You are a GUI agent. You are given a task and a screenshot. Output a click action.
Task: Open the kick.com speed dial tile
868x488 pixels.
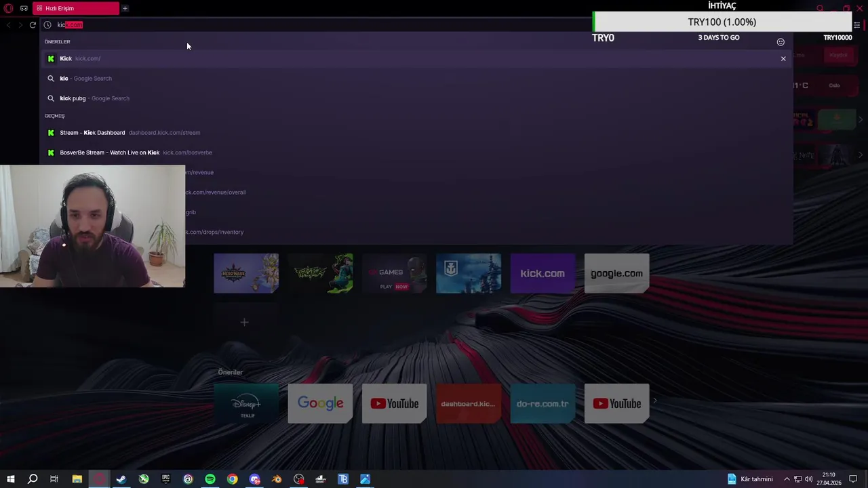[542, 273]
